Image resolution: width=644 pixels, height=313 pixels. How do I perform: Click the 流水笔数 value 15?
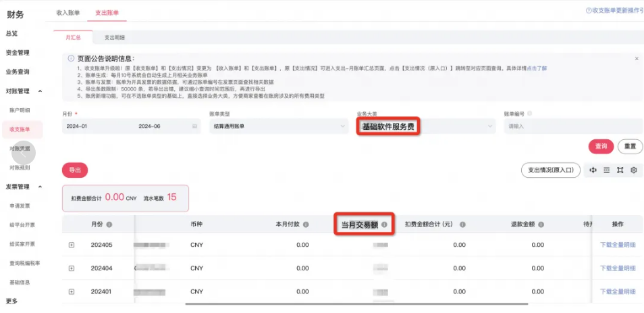tap(171, 197)
